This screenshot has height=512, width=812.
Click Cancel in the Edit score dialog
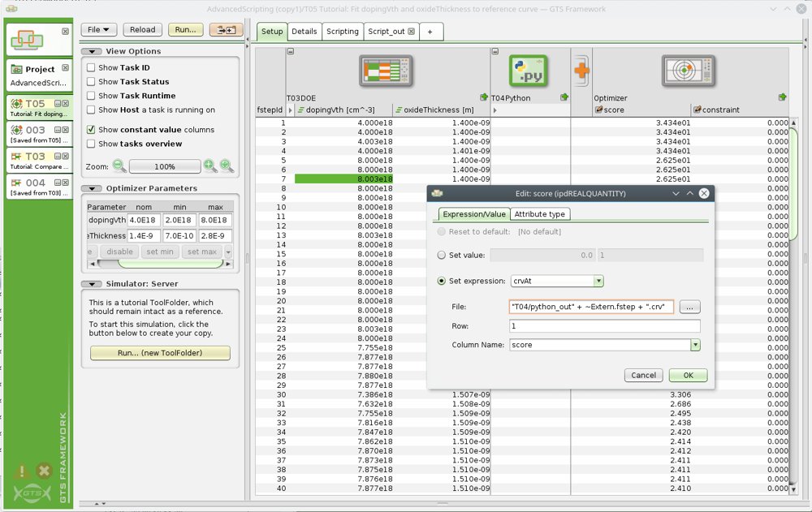(643, 376)
